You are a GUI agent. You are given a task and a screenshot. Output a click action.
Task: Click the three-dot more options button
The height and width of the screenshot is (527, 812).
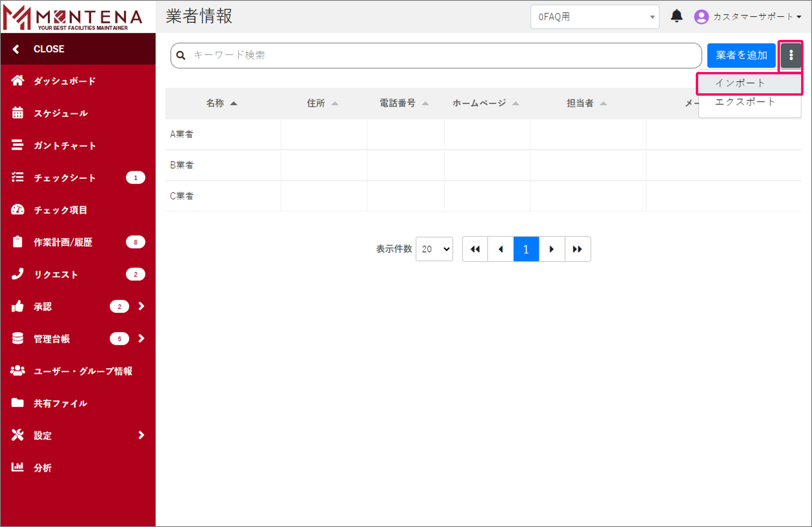click(x=791, y=55)
